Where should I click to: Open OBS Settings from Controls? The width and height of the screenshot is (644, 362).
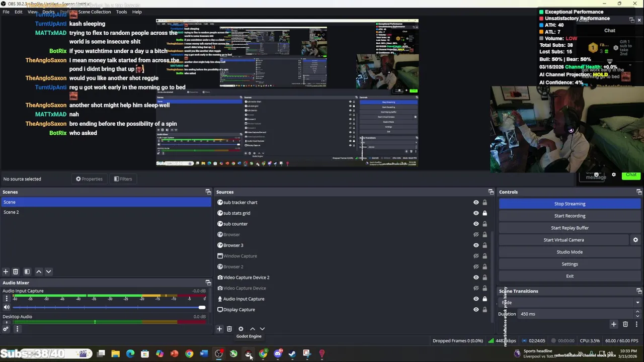[x=570, y=264]
